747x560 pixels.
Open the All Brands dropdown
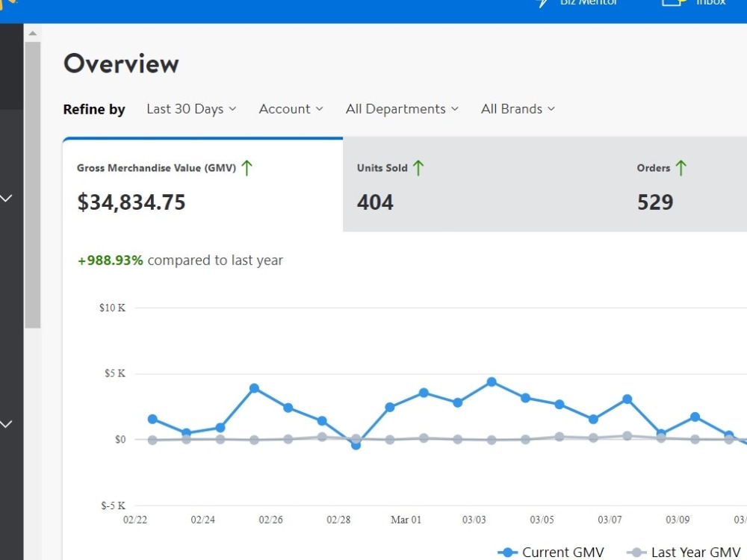[518, 109]
